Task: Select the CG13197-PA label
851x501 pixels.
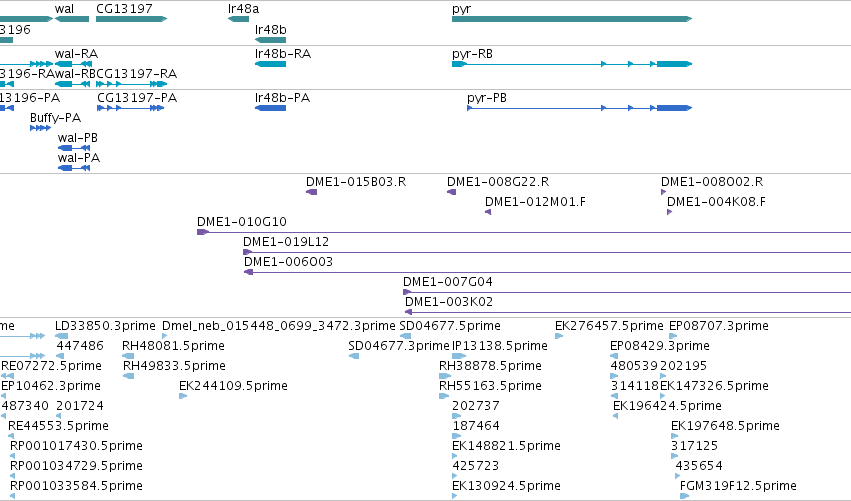Action: tap(137, 98)
